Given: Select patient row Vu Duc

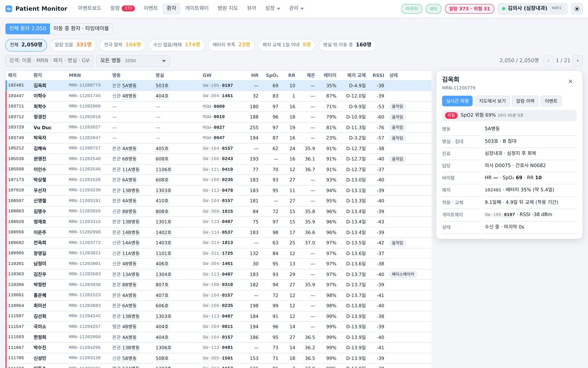Looking at the screenshot, I should point(219,127).
